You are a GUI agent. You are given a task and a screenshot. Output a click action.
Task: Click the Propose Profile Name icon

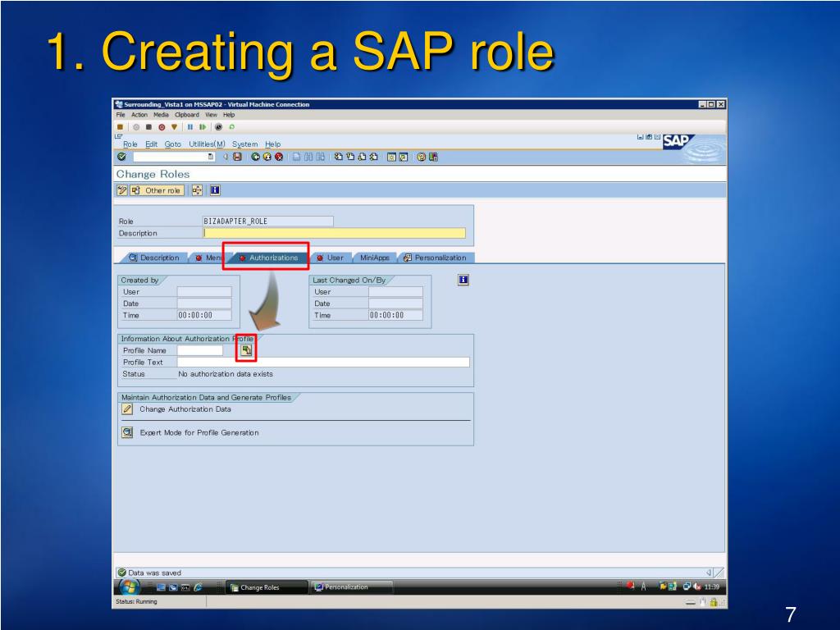[x=246, y=350]
